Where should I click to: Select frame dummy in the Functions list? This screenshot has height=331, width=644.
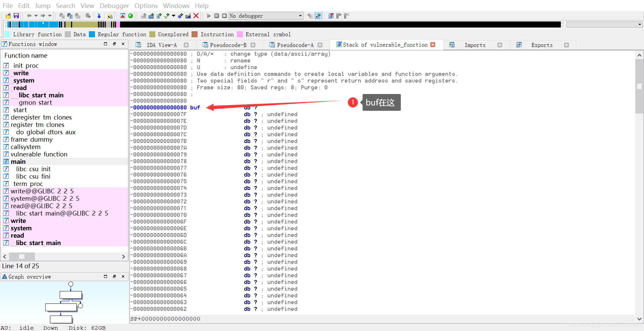tap(32, 139)
